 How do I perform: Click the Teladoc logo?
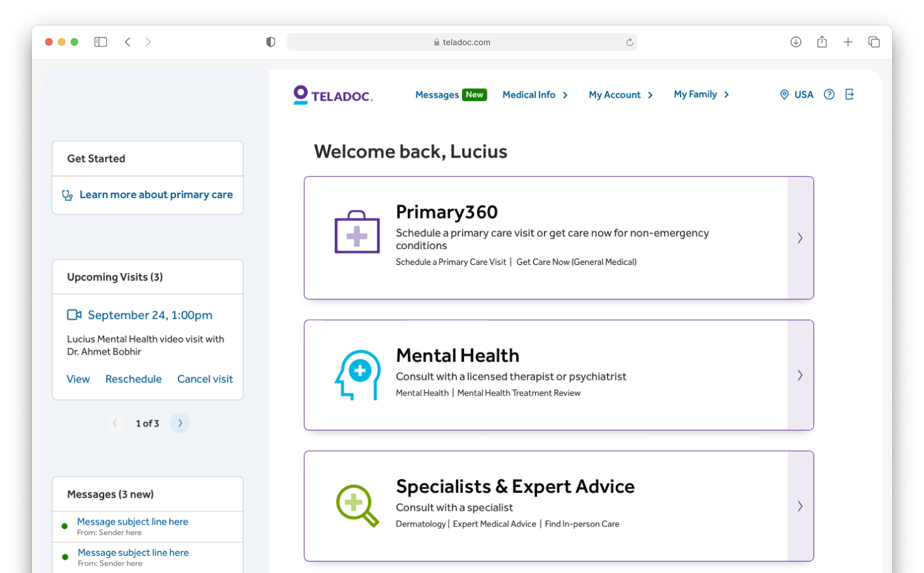coord(333,95)
